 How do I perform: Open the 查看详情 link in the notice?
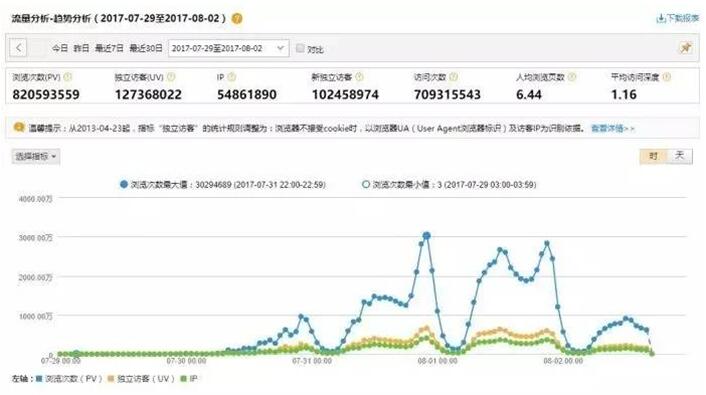pyautogui.click(x=612, y=128)
